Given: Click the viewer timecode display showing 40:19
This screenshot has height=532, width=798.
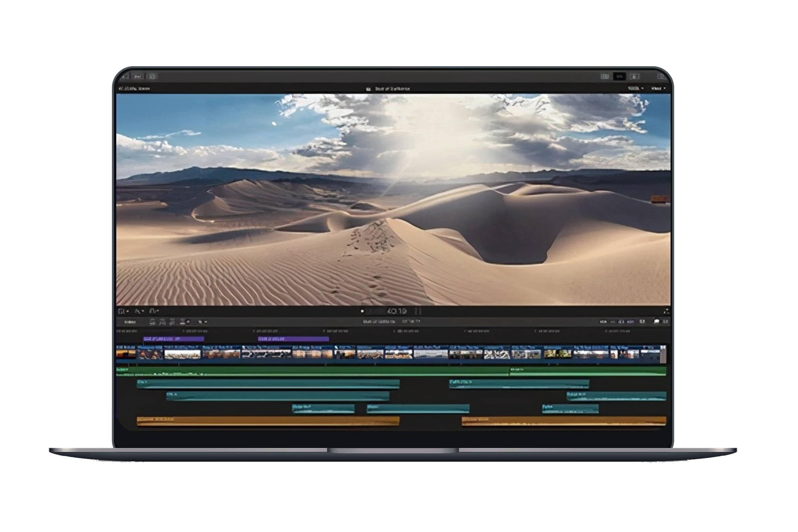Looking at the screenshot, I should click(396, 311).
